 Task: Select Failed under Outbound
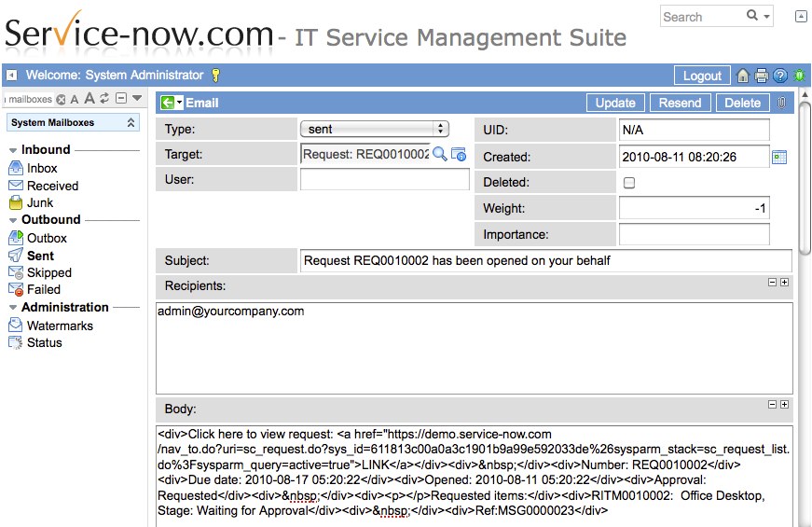(43, 289)
